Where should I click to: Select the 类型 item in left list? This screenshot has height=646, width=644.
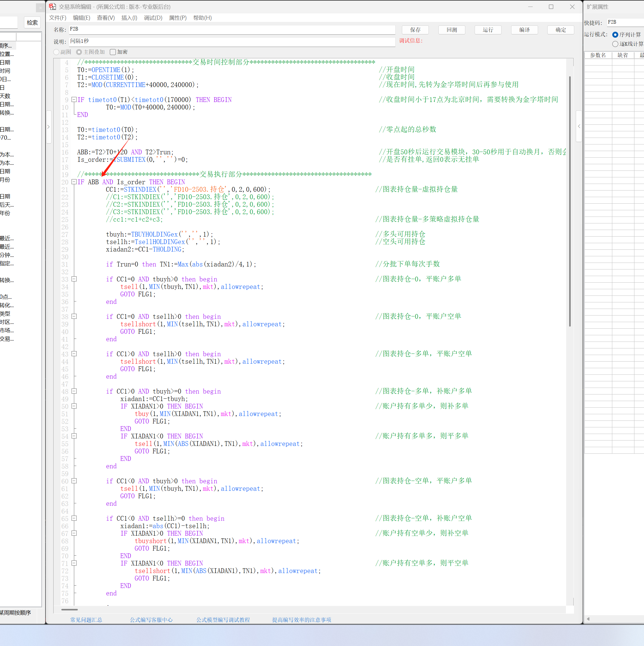click(x=5, y=314)
